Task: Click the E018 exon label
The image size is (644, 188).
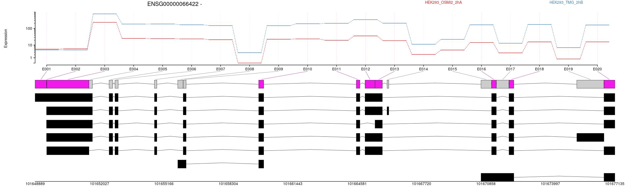Action: click(x=539, y=69)
